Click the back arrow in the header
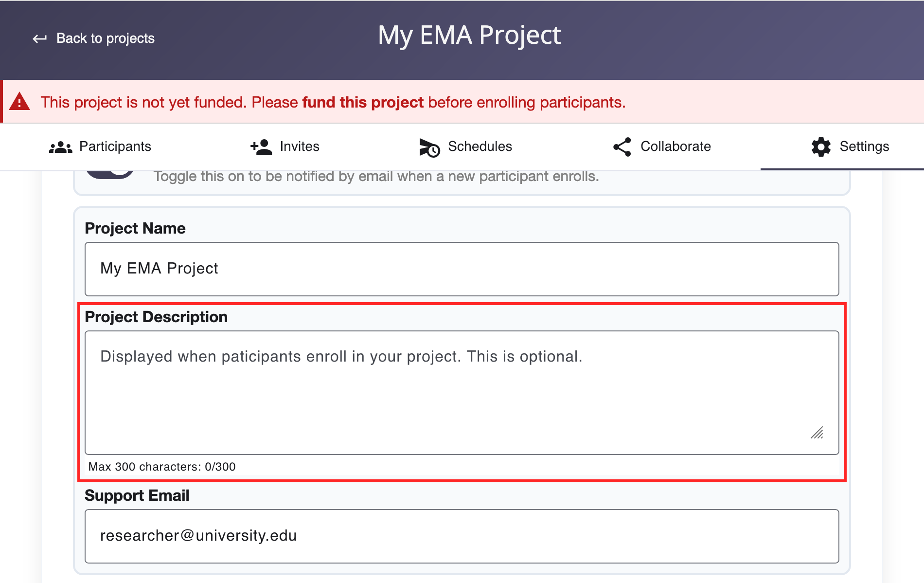Screen dimensions: 924x583 (x=39, y=38)
